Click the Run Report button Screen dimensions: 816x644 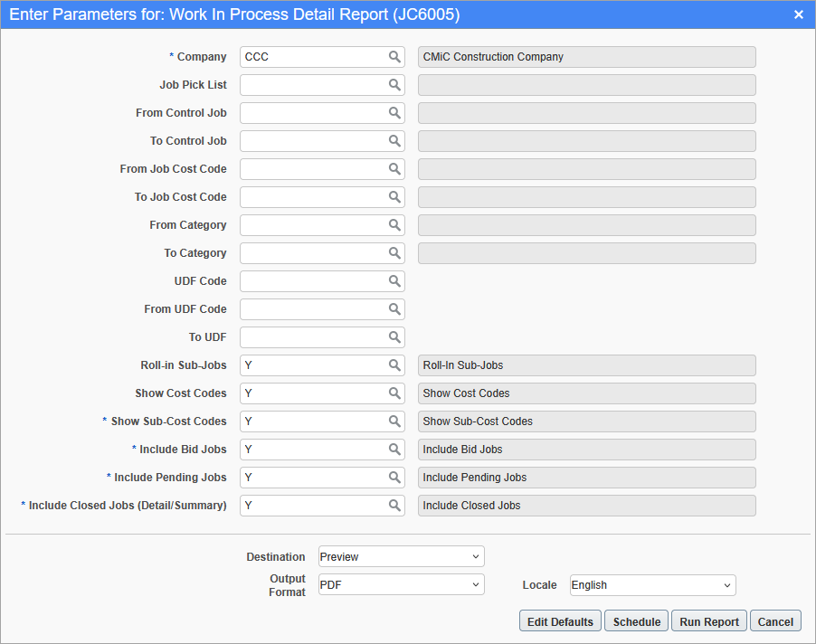coord(709,621)
